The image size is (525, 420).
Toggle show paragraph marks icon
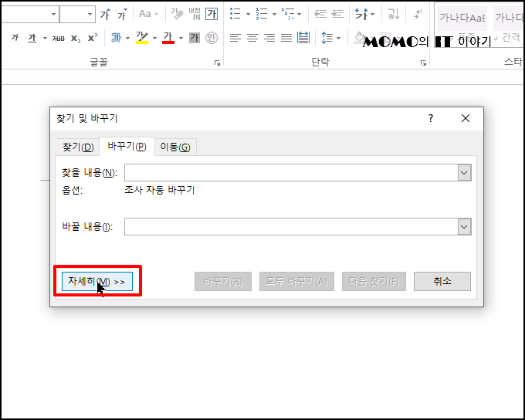click(418, 14)
